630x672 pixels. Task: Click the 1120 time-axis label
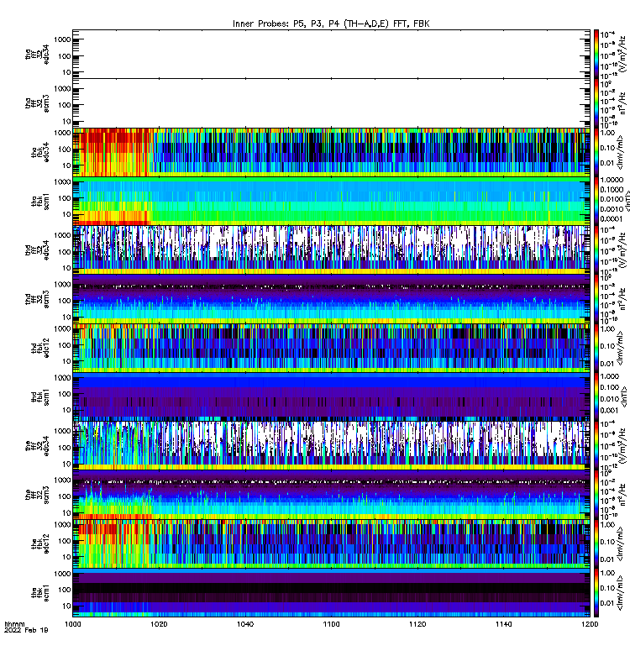coord(417,624)
